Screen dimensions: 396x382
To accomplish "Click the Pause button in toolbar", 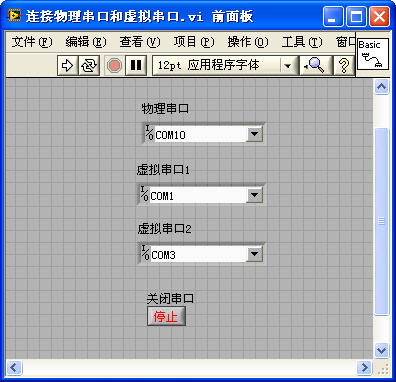I will click(136, 65).
